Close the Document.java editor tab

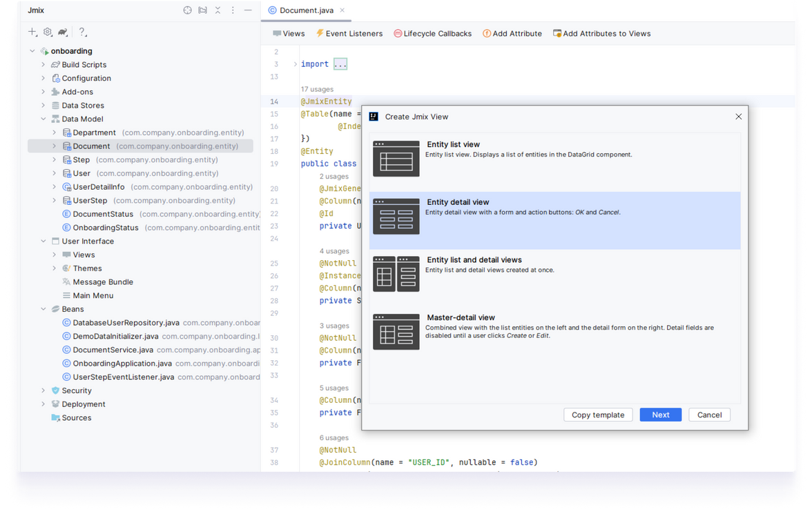pos(342,10)
